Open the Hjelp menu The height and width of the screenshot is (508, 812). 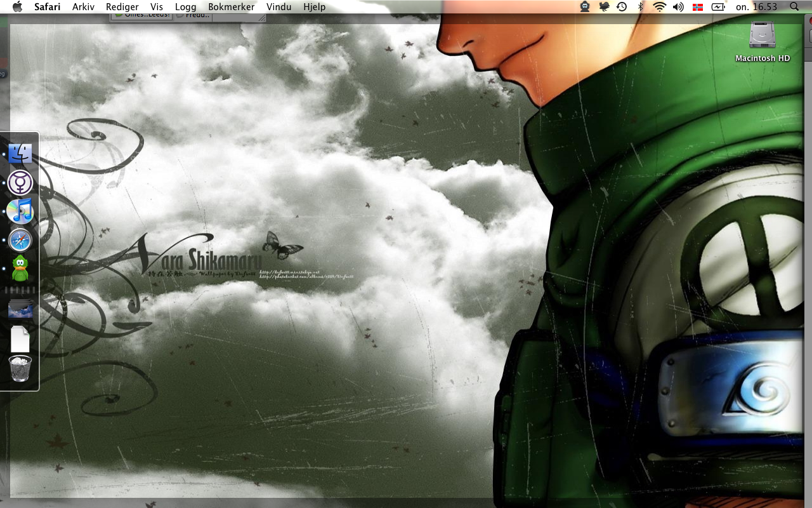point(315,7)
